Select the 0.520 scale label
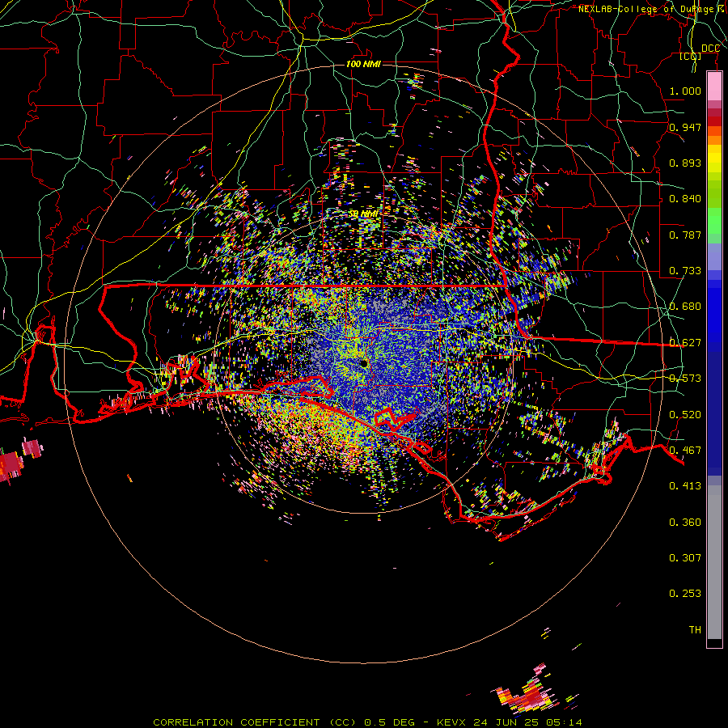Screen dimensions: 728x728 (x=685, y=415)
